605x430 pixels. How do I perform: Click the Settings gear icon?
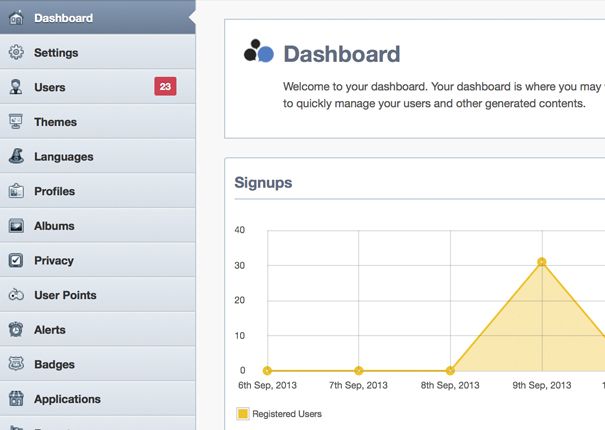[x=16, y=52]
